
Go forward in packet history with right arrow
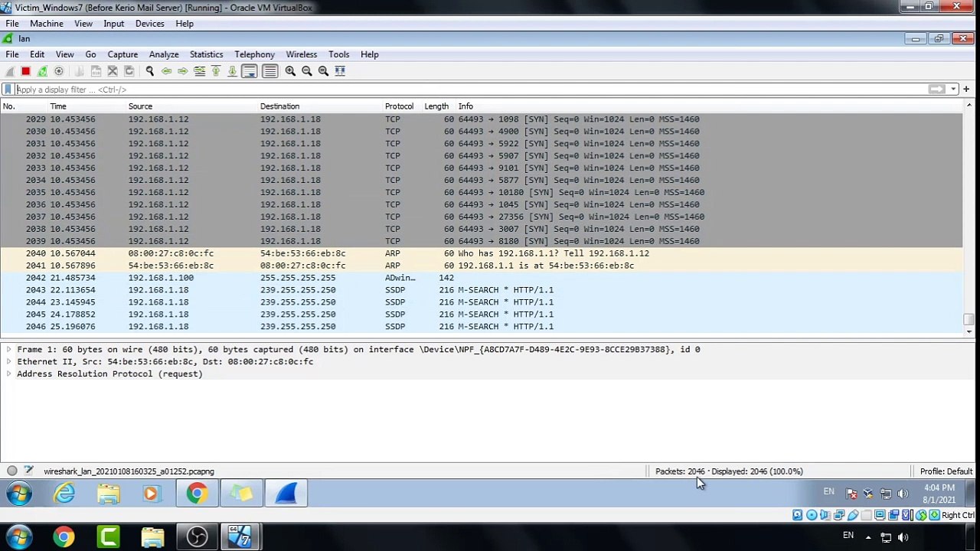point(182,71)
